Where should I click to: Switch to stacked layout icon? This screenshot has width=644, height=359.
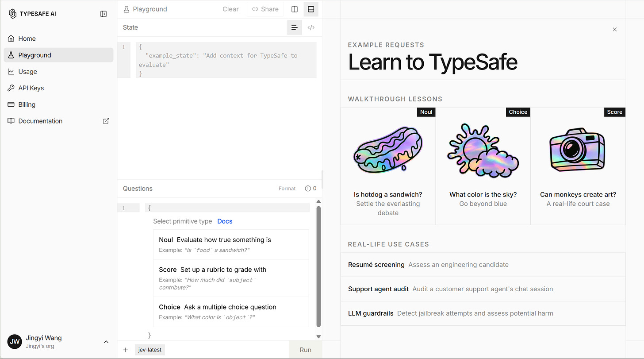[x=311, y=9]
